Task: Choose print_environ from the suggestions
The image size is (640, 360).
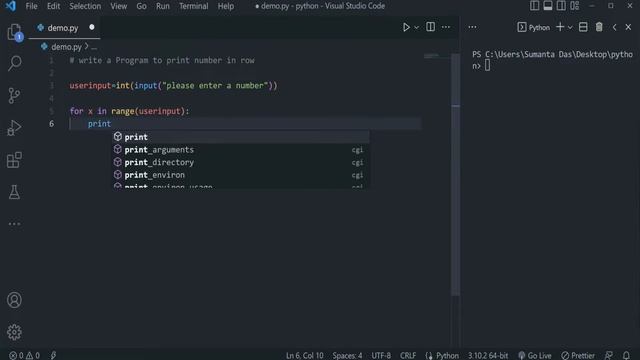Action: pyautogui.click(x=241, y=175)
